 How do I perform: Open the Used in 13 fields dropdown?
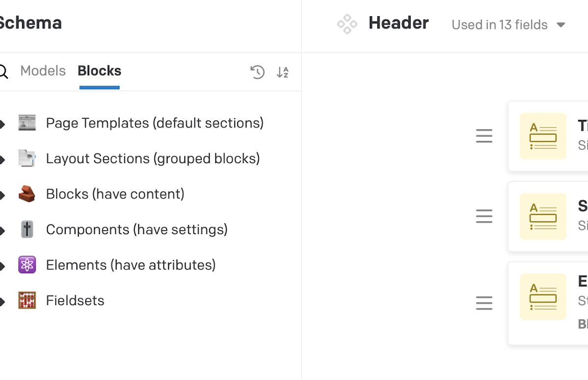click(x=508, y=24)
